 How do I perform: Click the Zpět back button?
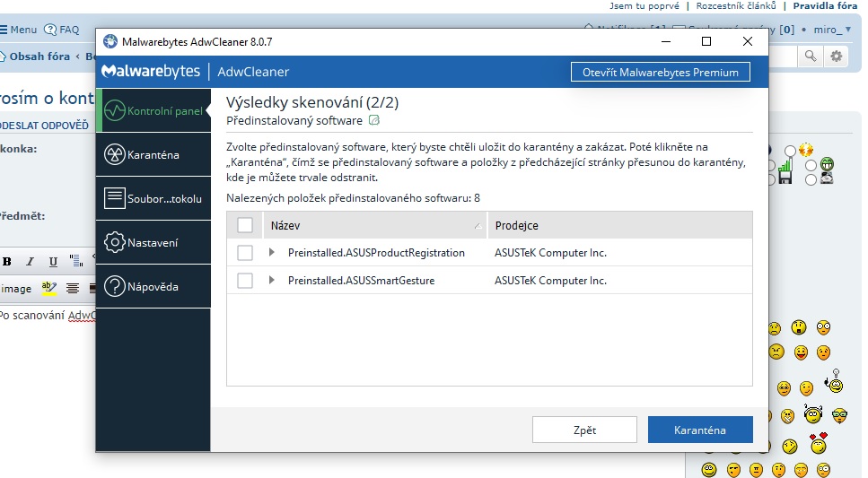584,430
